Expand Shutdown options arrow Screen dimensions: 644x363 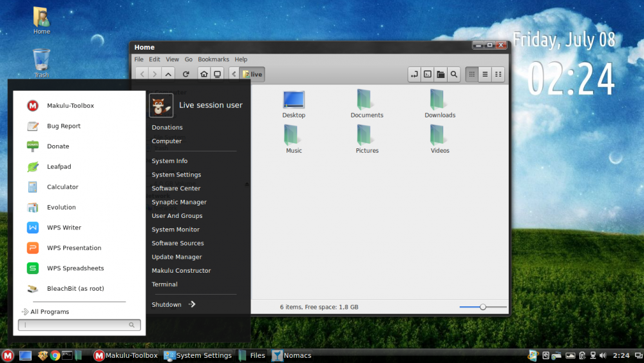tap(192, 304)
